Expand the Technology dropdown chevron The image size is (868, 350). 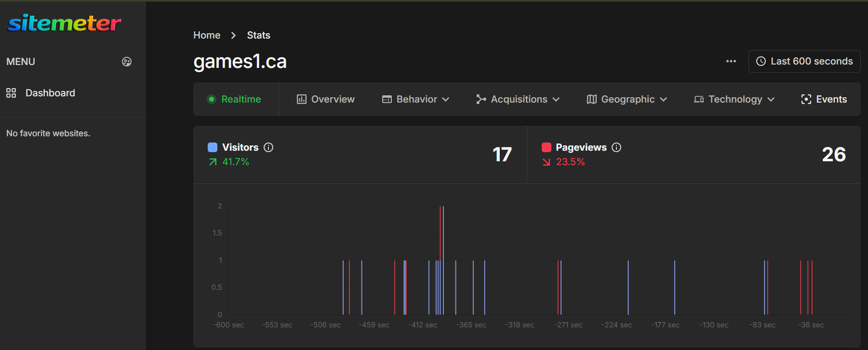pyautogui.click(x=771, y=99)
